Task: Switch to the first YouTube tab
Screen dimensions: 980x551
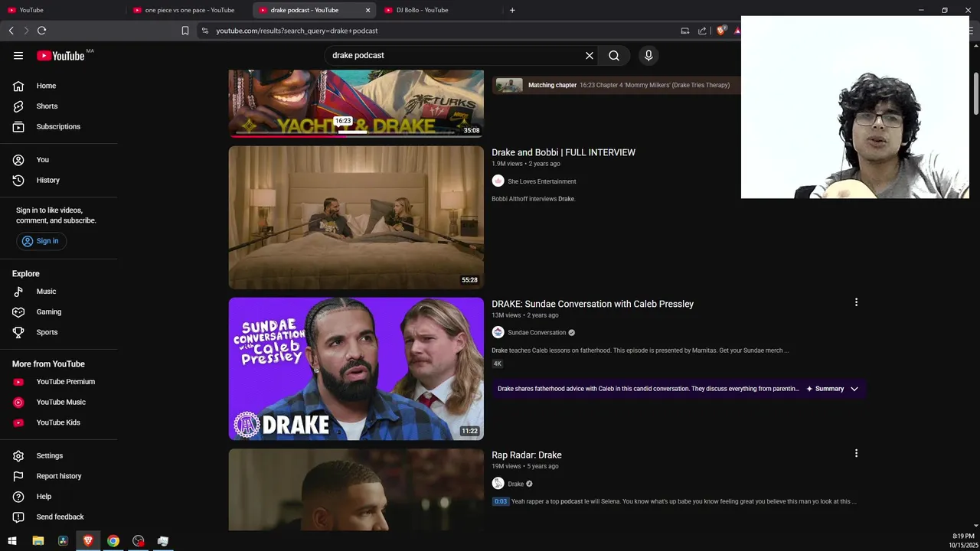Action: click(x=63, y=10)
